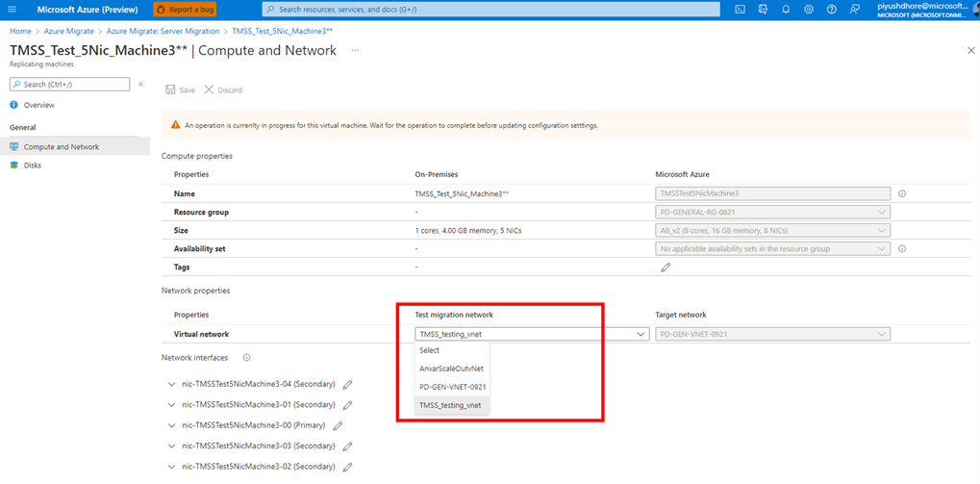Open Directories and subscriptions filter icon
980x484 pixels.
(763, 10)
